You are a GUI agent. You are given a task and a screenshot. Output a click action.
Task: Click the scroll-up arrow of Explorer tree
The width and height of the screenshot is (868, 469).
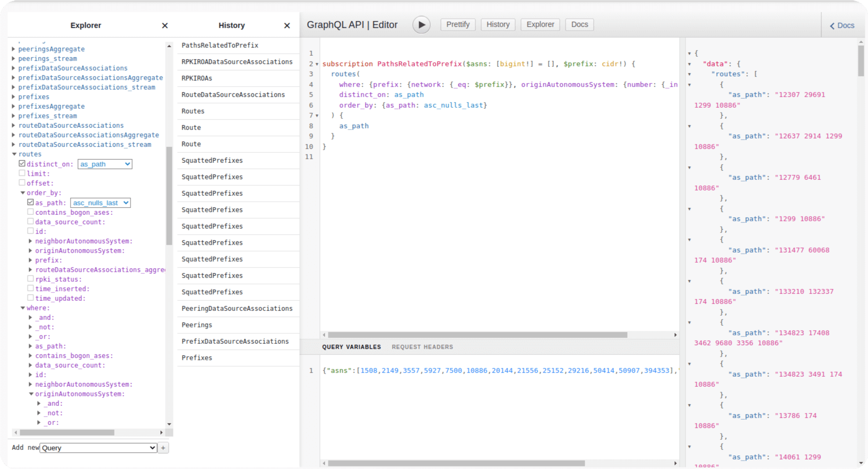coord(169,46)
